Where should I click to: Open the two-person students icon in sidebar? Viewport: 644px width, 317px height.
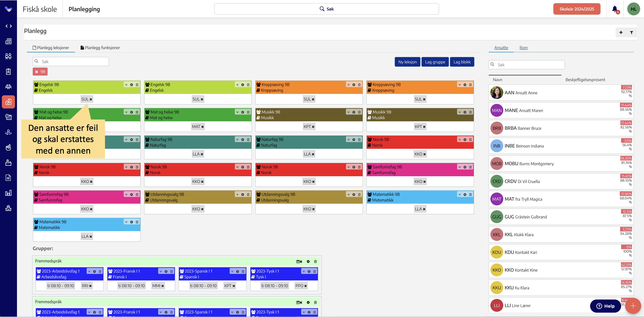[9, 56]
